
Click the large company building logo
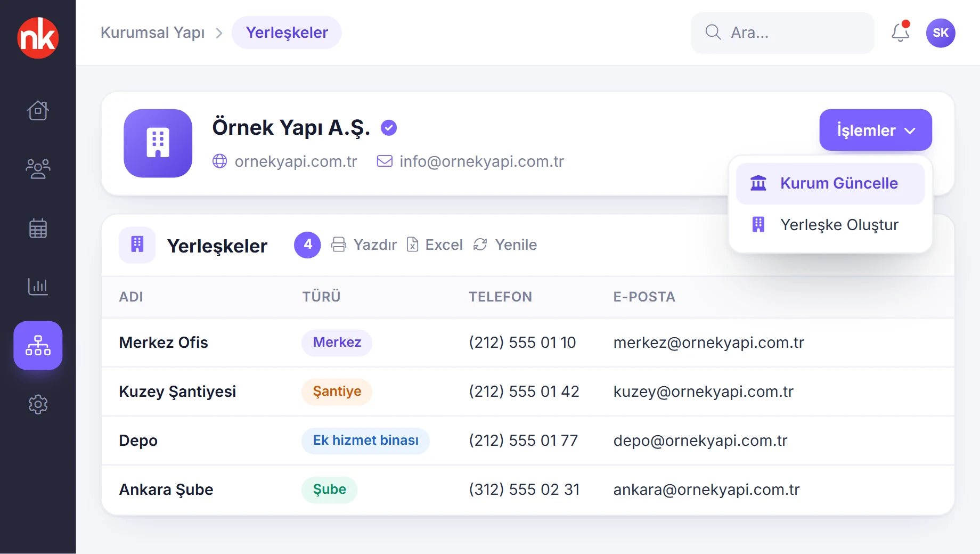pyautogui.click(x=158, y=143)
